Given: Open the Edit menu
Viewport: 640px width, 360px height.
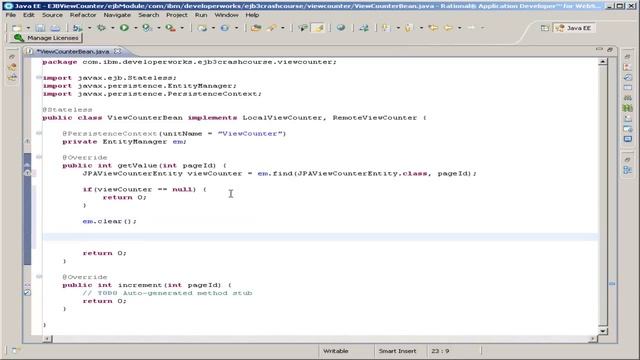Looking at the screenshot, I should pos(29,15).
